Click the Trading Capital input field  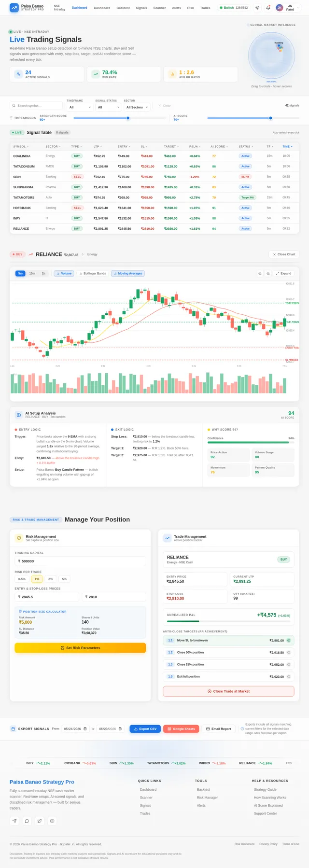[80, 561]
